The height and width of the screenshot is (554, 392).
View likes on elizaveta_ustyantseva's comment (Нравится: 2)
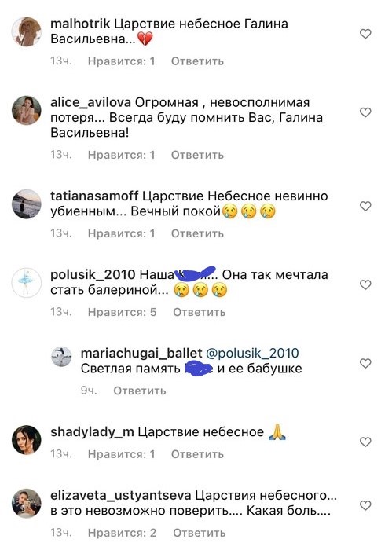tap(122, 533)
